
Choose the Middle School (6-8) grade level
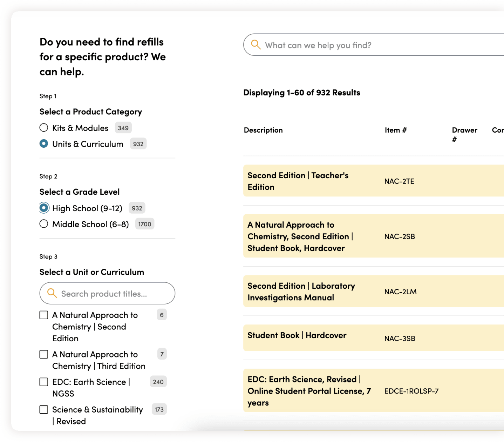(44, 224)
